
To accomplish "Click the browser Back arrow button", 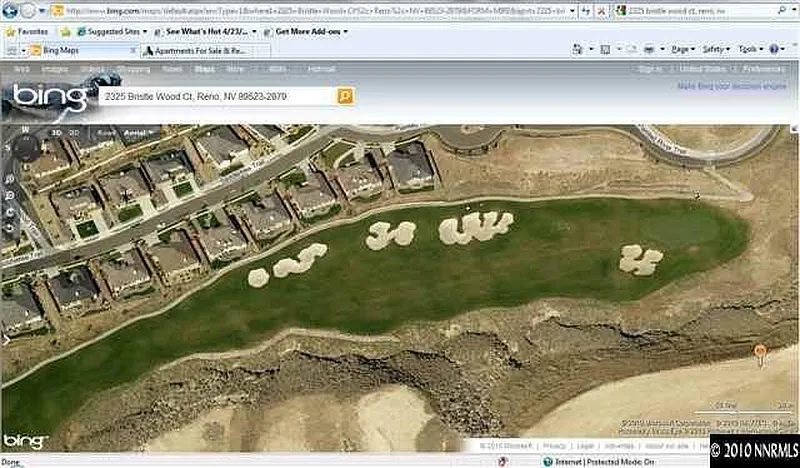I will (10, 10).
